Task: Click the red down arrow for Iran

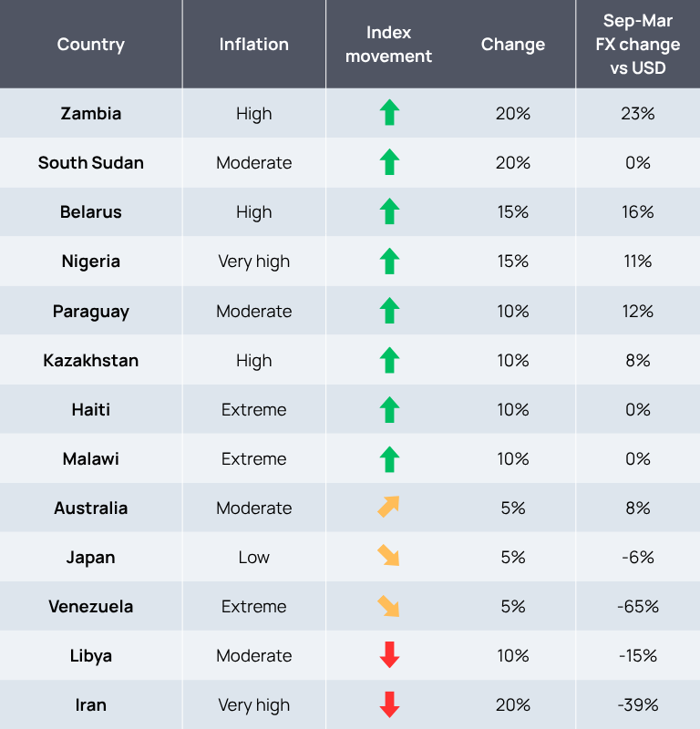Action: [x=389, y=704]
